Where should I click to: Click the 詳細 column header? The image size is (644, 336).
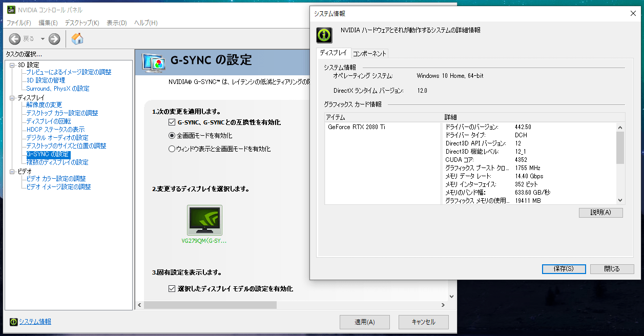click(534, 117)
